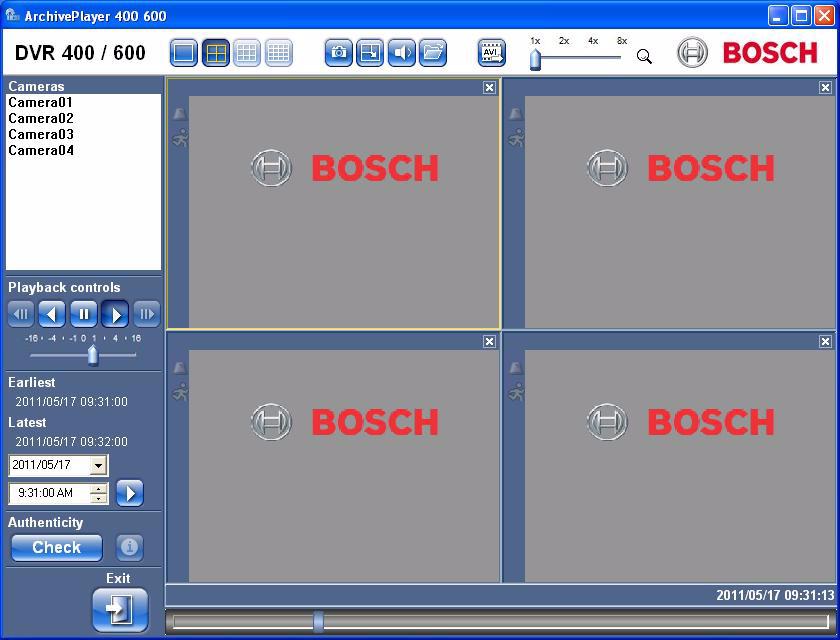Switch to single camera view layout
840x640 pixels.
click(183, 53)
